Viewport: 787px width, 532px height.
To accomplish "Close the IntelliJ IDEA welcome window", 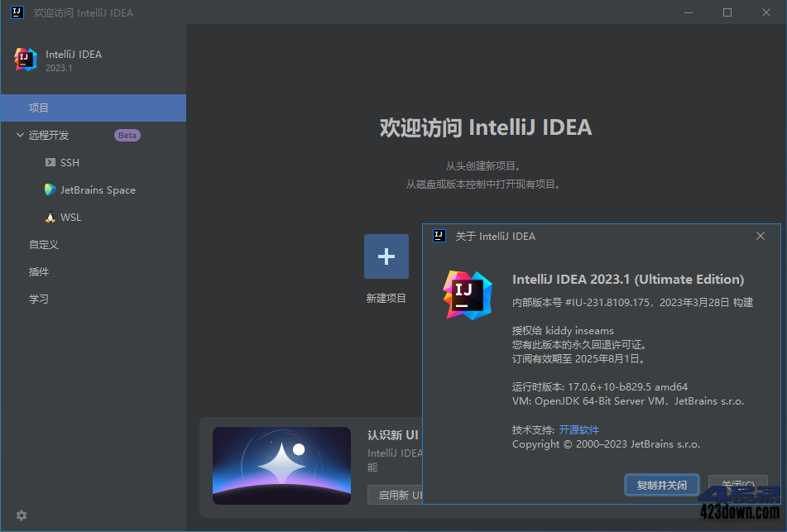I will pyautogui.click(x=766, y=12).
